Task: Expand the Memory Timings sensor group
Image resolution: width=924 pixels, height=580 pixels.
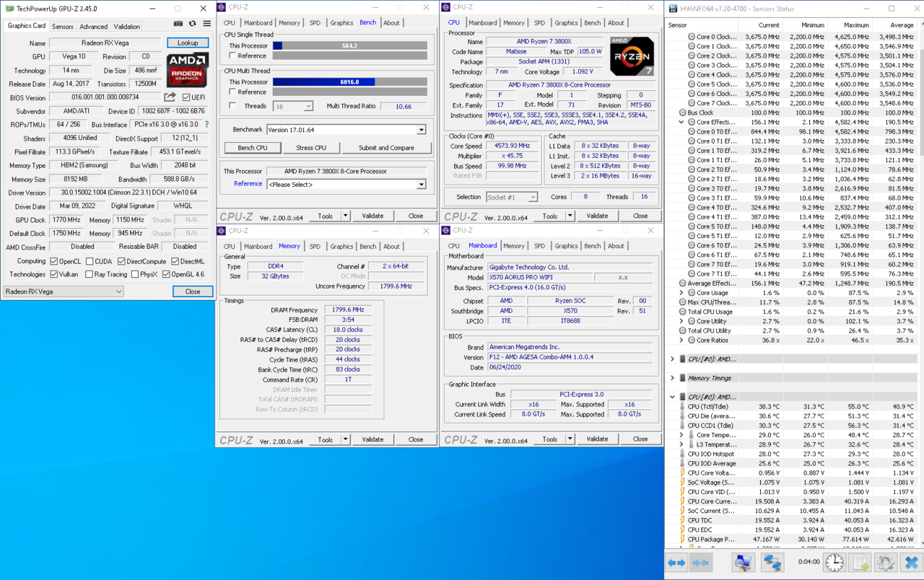Action: [x=673, y=378]
